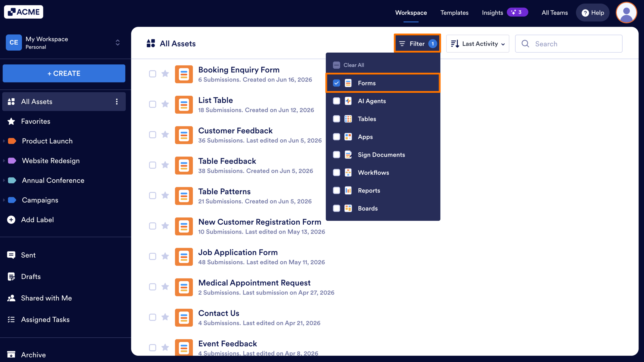Open the Help button
The image size is (644, 362).
tap(593, 13)
